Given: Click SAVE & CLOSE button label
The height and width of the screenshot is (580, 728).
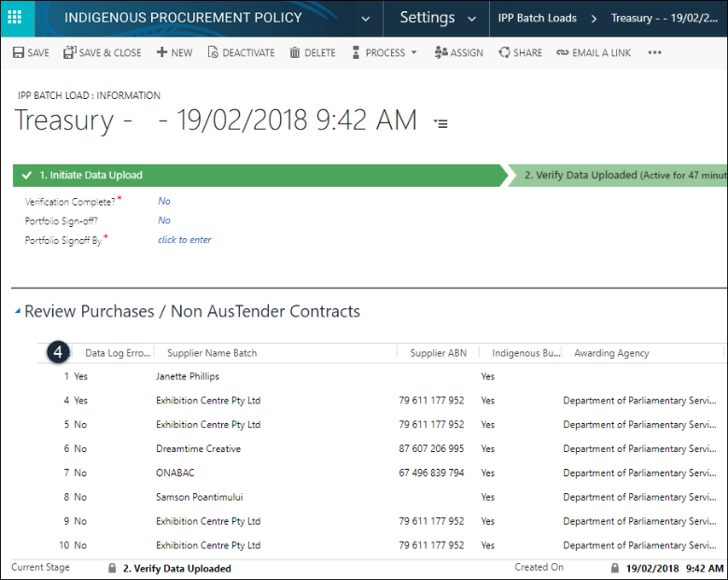Looking at the screenshot, I should pyautogui.click(x=110, y=53).
